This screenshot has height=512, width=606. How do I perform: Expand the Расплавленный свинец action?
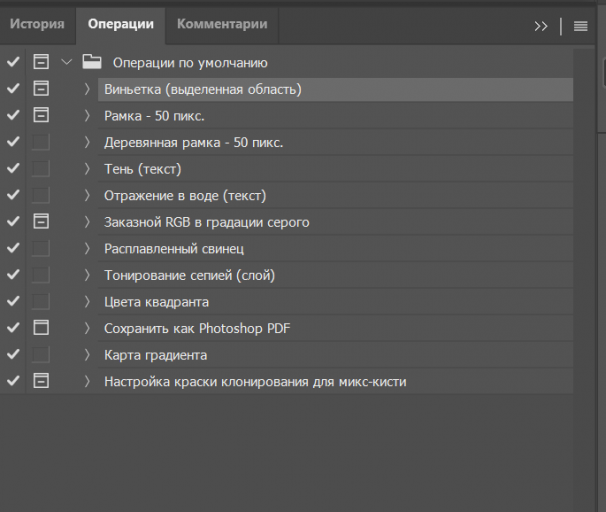[x=87, y=248]
